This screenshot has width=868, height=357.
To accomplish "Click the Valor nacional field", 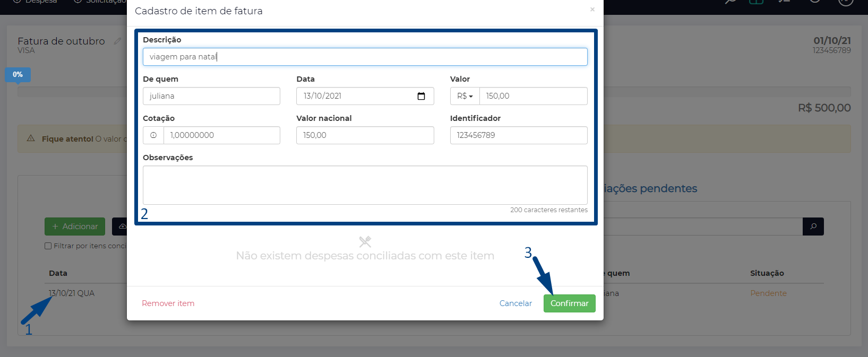I will click(365, 135).
